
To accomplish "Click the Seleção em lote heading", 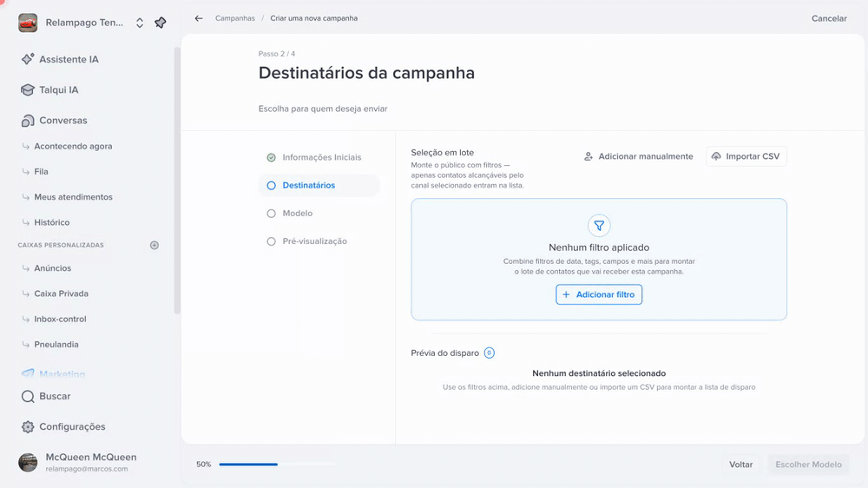I will (443, 152).
